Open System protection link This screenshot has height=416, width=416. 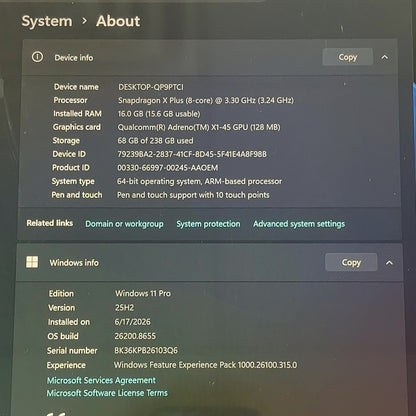tap(208, 224)
